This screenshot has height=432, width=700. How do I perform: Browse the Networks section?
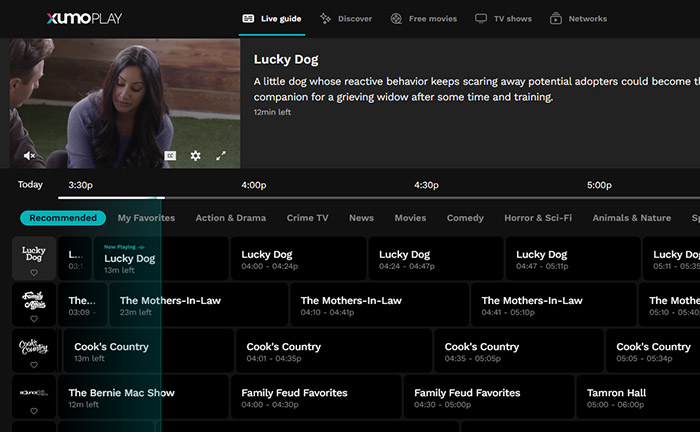click(578, 19)
